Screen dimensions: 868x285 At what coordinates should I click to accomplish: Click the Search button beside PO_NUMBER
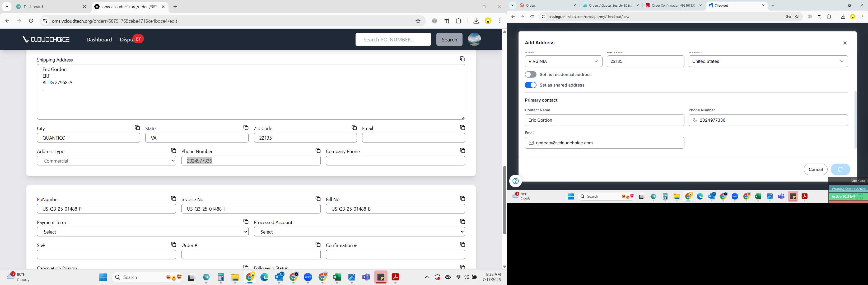(x=449, y=39)
